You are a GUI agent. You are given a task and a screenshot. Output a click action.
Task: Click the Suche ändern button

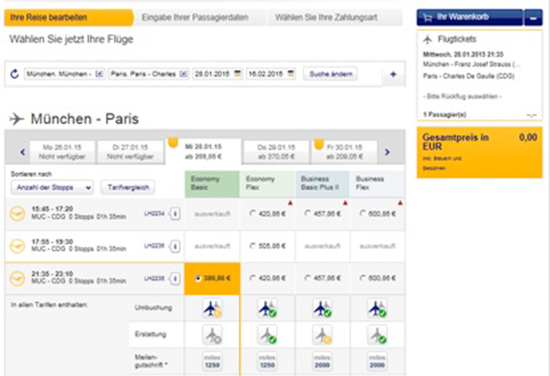330,74
